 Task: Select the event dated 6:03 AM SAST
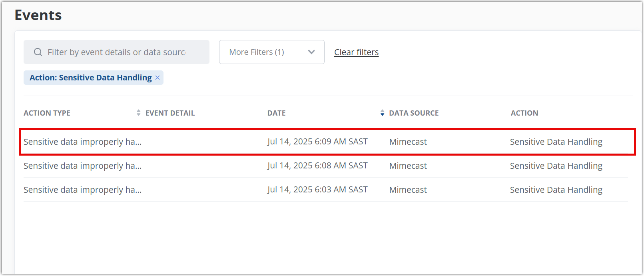(x=317, y=190)
